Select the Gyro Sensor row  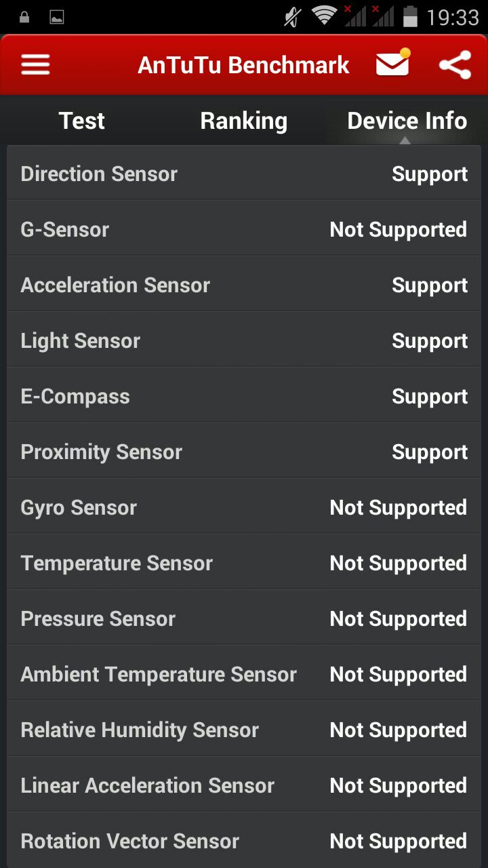244,508
